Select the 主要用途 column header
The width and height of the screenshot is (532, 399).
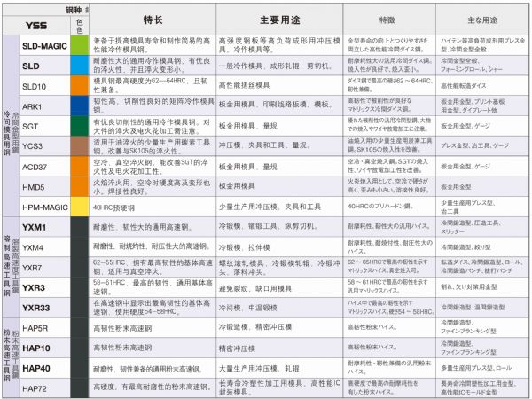click(x=279, y=20)
